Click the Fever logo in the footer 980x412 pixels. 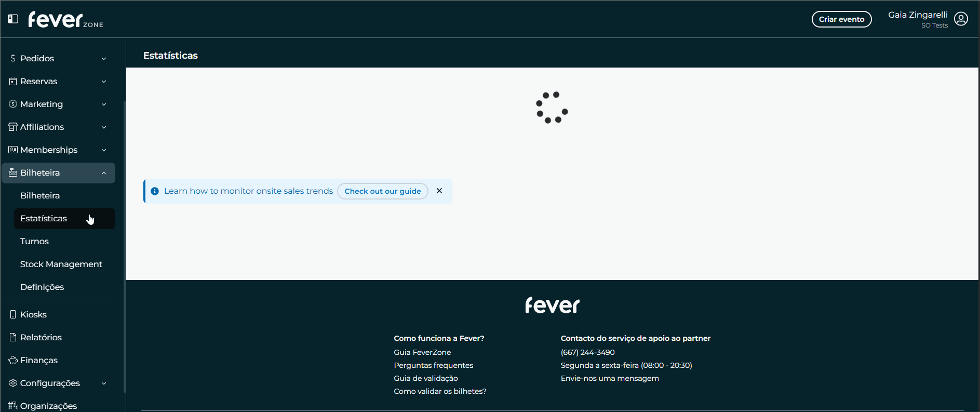pyautogui.click(x=552, y=305)
